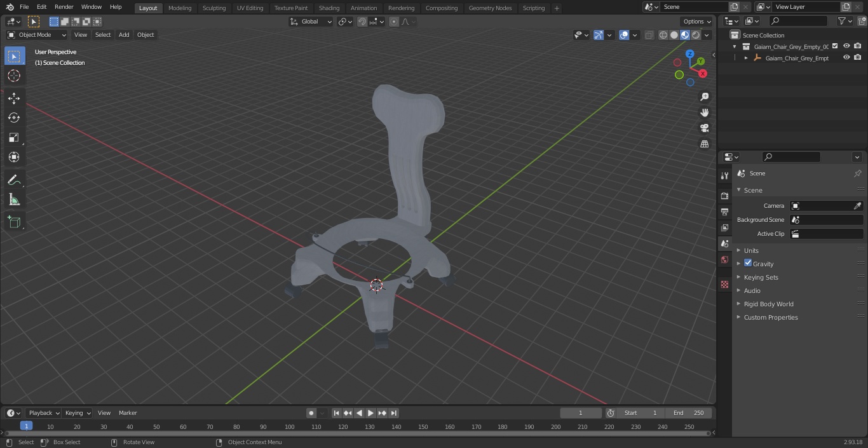Image resolution: width=868 pixels, height=448 pixels.
Task: Select the Cursor tool in the toolbar
Action: click(x=14, y=76)
